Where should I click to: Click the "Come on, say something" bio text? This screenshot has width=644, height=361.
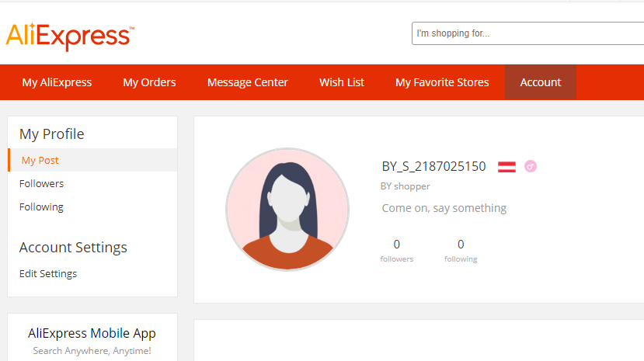point(444,208)
